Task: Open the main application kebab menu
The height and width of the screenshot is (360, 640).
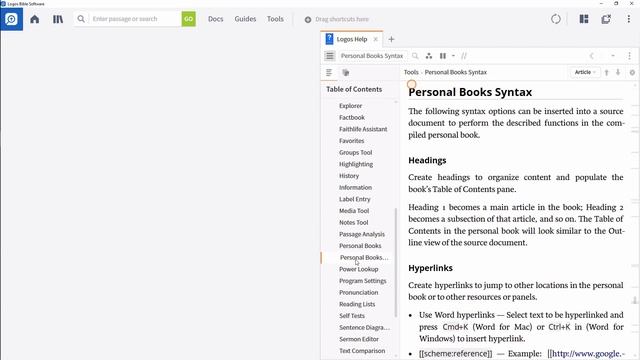Action: [x=629, y=19]
